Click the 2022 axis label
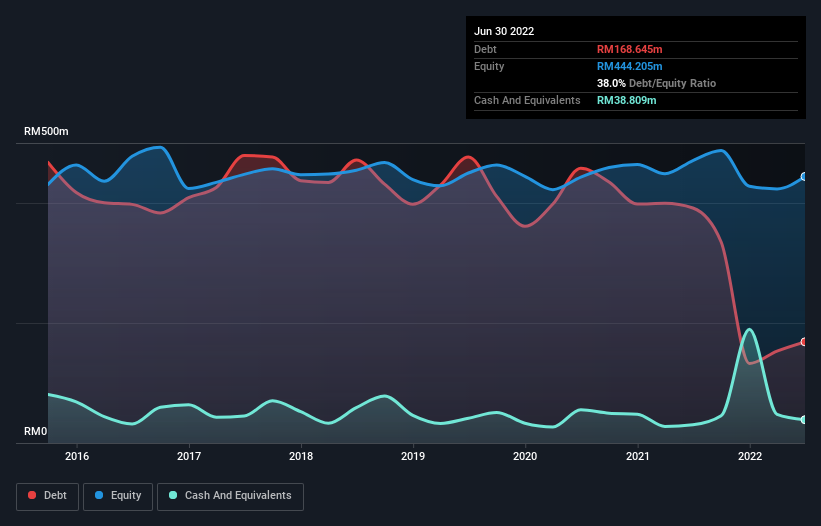 750,456
